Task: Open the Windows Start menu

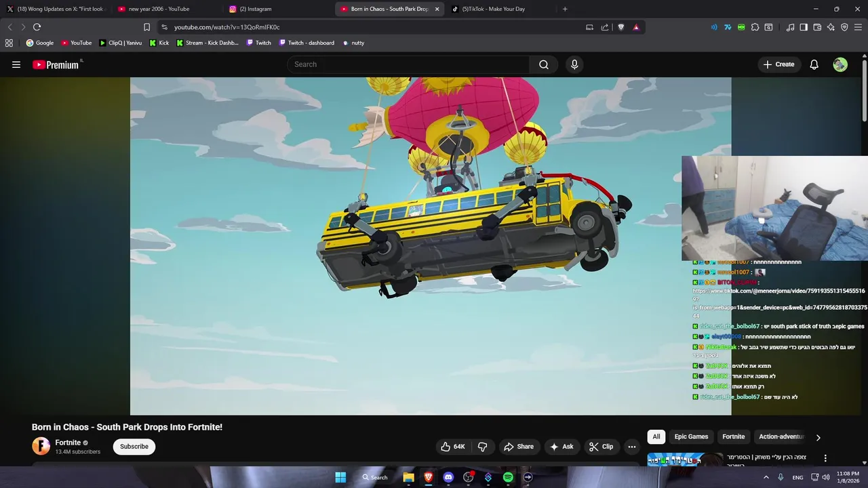Action: click(340, 477)
